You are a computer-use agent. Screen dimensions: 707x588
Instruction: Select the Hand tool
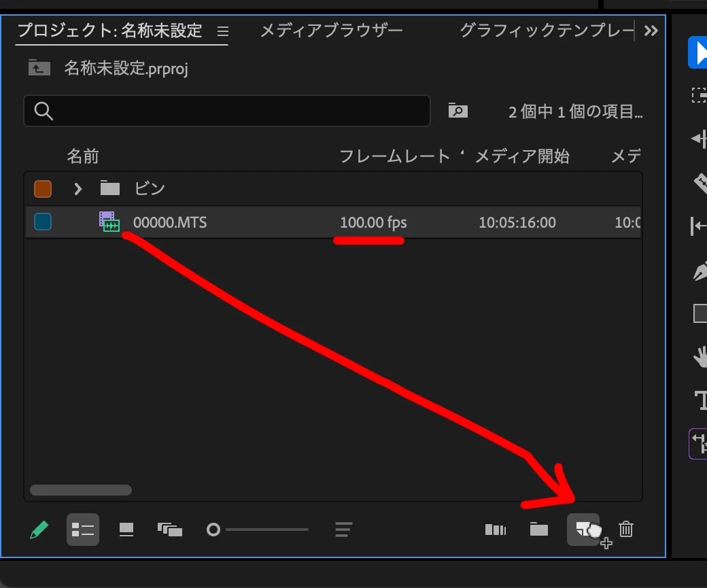pos(700,357)
